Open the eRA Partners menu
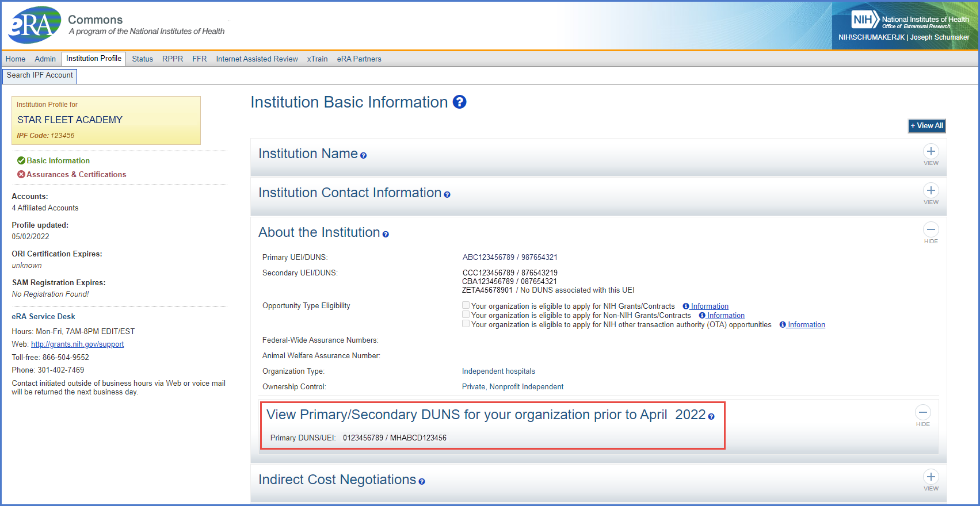The height and width of the screenshot is (506, 980). click(x=359, y=59)
